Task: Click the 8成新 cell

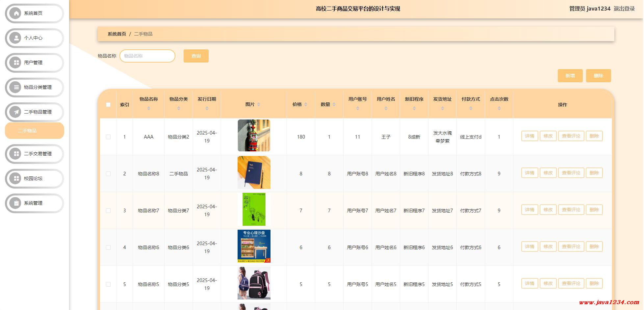Action: coord(414,137)
